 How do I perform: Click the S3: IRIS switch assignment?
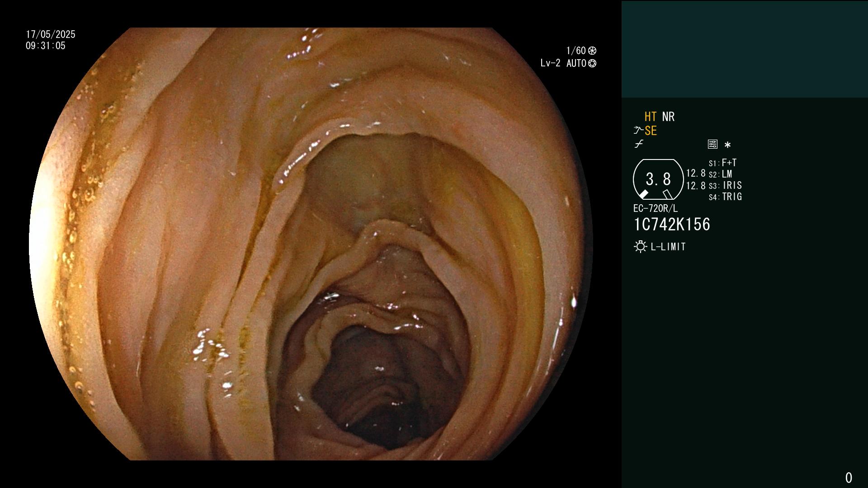726,185
